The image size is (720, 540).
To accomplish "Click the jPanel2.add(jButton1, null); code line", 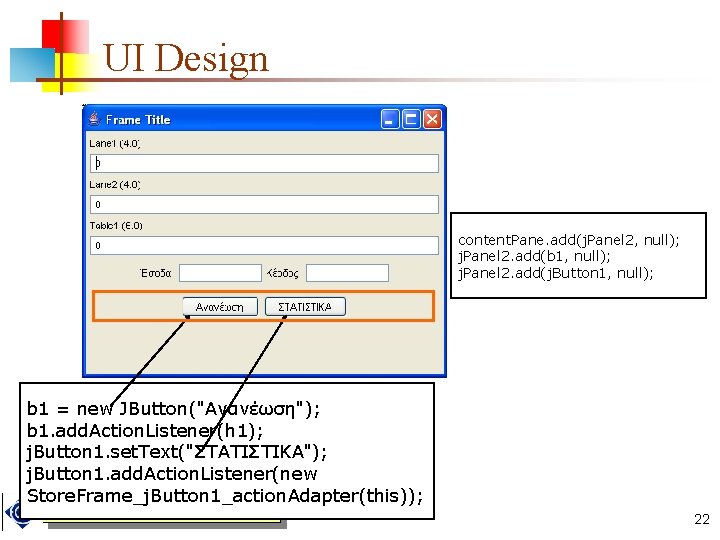I will click(x=556, y=273).
